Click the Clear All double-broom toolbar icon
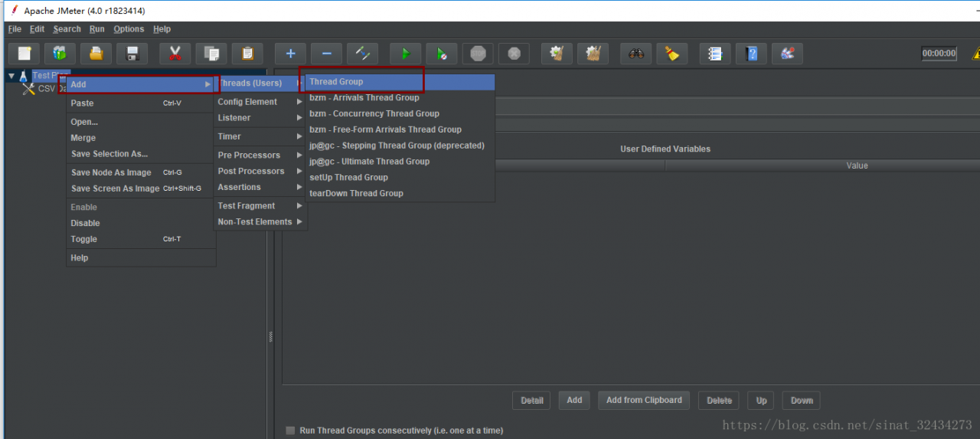 593,54
